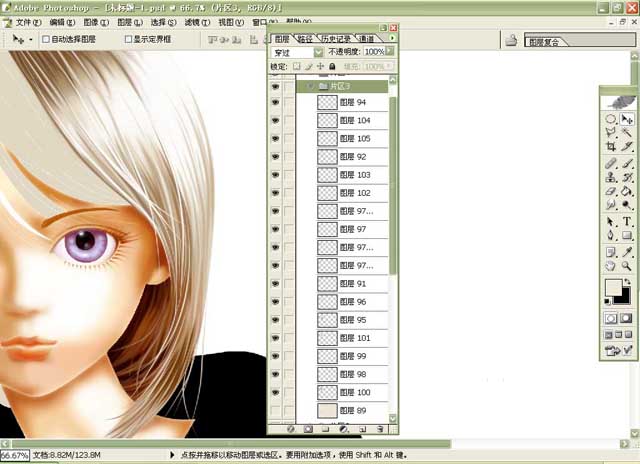The image size is (640, 464).
Task: Click the foreground color swatch
Action: pos(613,288)
